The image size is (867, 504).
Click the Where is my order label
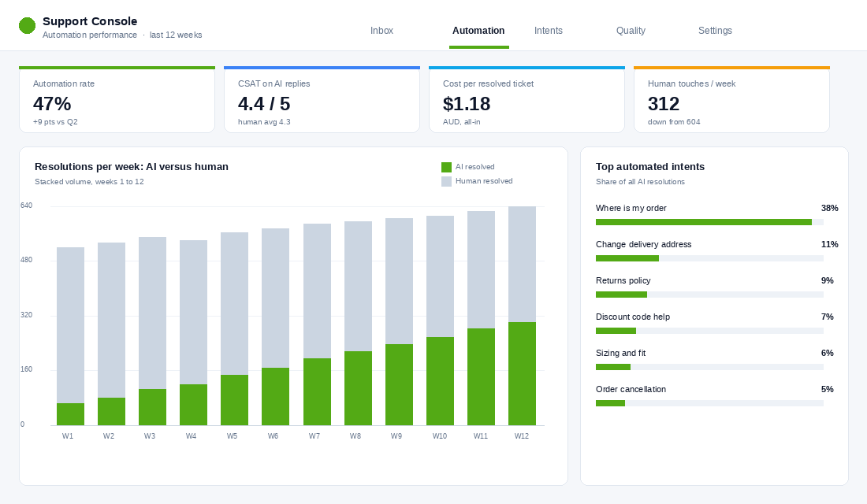click(x=631, y=209)
